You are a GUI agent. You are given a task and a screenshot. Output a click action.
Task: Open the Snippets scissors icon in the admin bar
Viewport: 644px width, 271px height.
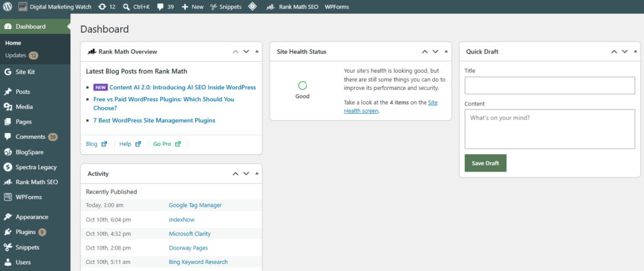tap(214, 7)
